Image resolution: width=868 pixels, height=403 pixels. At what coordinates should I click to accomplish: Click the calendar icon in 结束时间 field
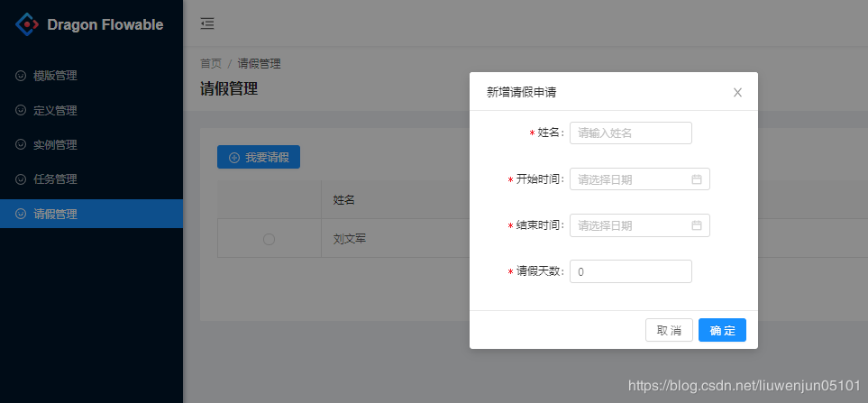[697, 225]
